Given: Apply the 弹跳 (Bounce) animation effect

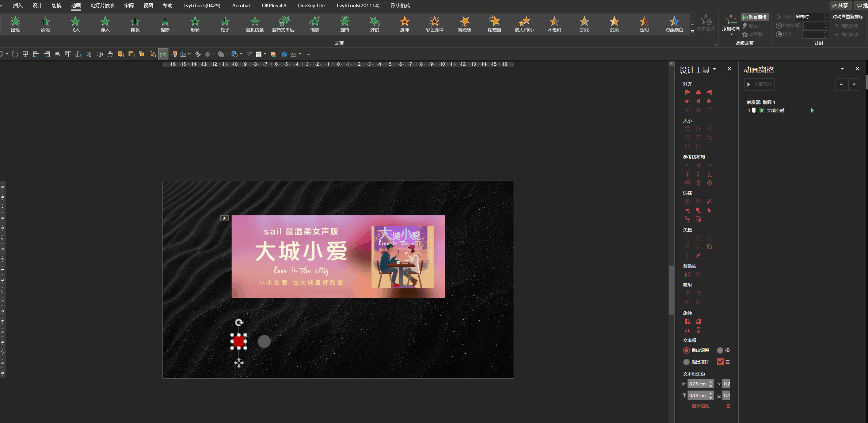Looking at the screenshot, I should (375, 24).
